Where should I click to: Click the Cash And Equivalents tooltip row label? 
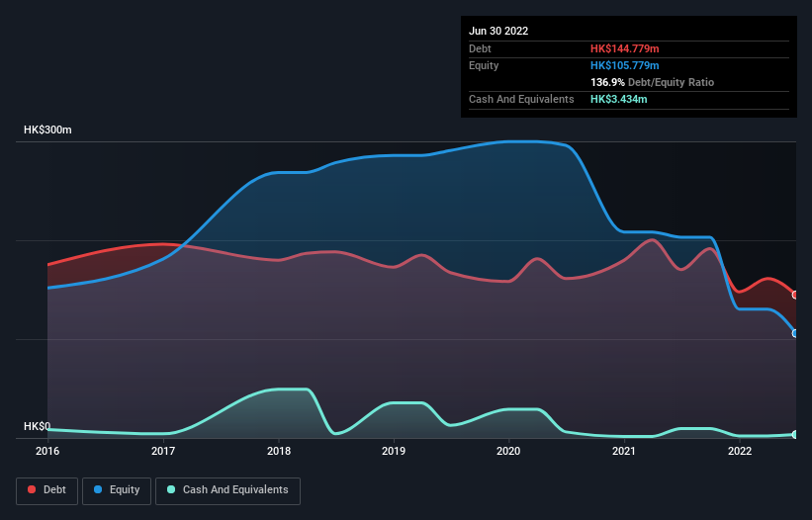coord(521,99)
